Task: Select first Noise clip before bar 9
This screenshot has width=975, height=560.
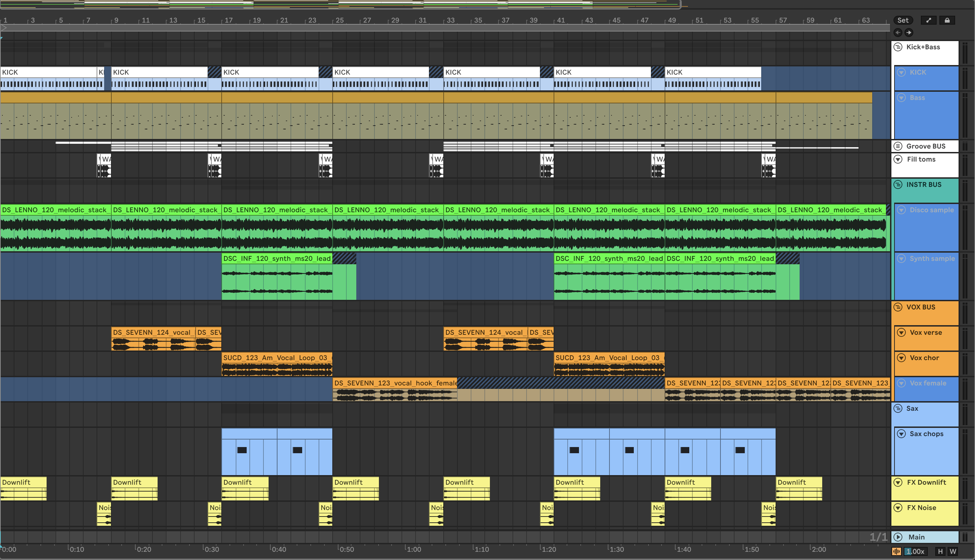Action: click(x=104, y=514)
